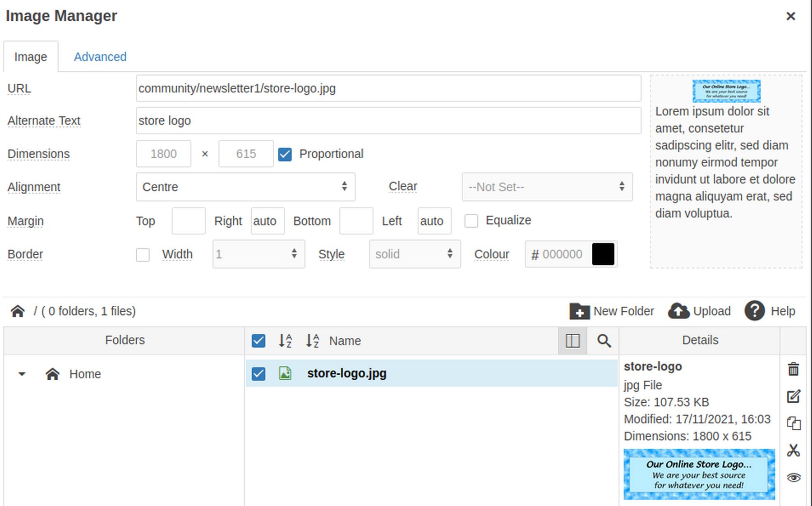Enable the Equalize margin checkbox
The width and height of the screenshot is (812, 506).
(x=471, y=221)
